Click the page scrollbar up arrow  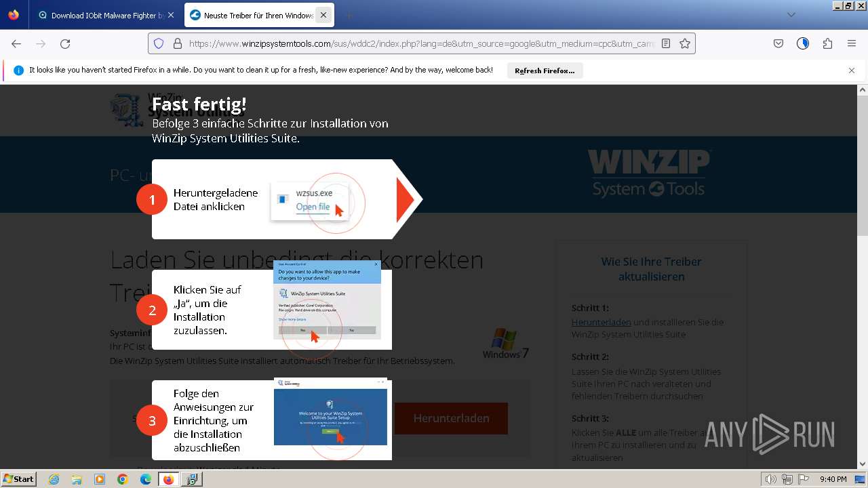tap(863, 89)
